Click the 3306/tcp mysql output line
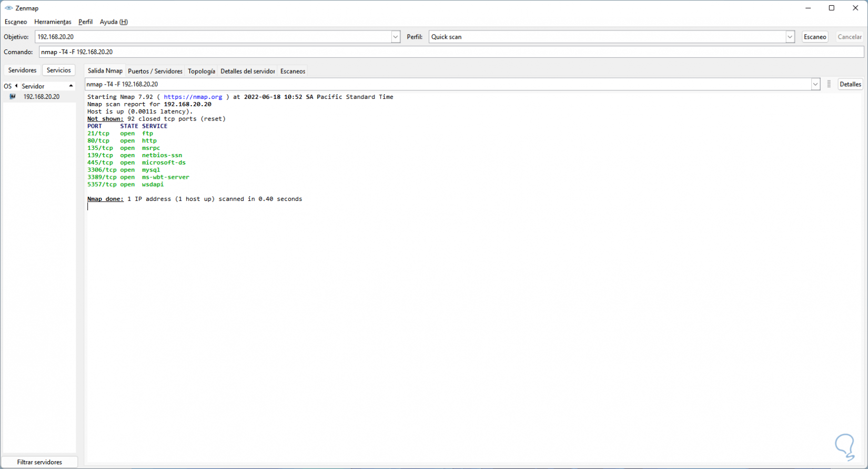Image resolution: width=868 pixels, height=469 pixels. pos(124,170)
